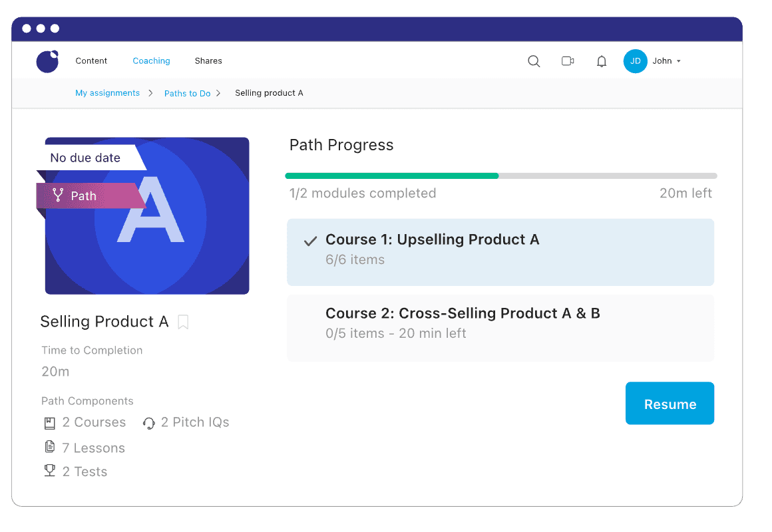Image resolution: width=772 pixels, height=532 pixels.
Task: Click the Lessons icon under Path Components
Action: pos(50,446)
